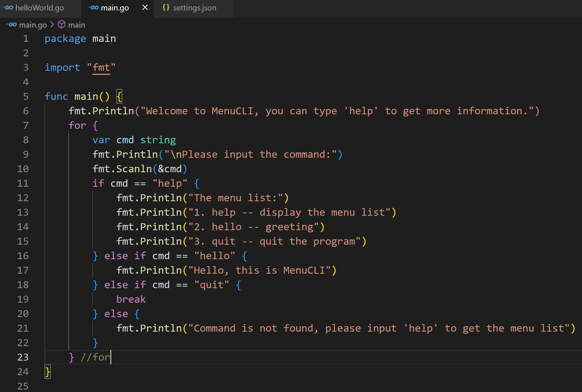Click the braces icon on settings.json tab

[x=166, y=8]
